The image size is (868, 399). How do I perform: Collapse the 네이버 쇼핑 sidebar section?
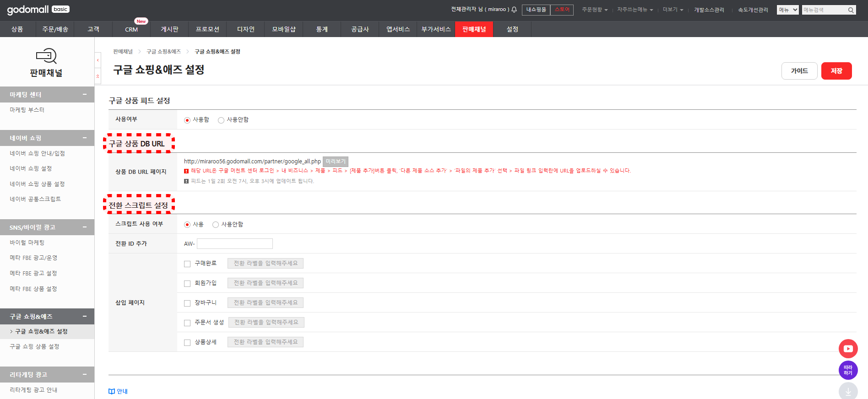click(85, 138)
